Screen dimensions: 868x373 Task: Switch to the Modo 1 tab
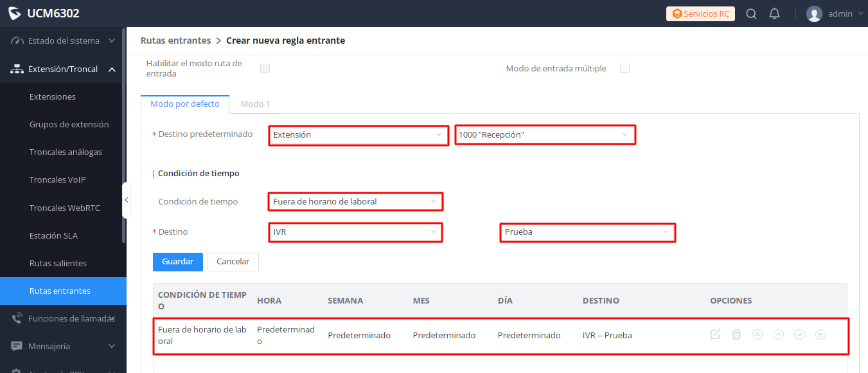[255, 104]
